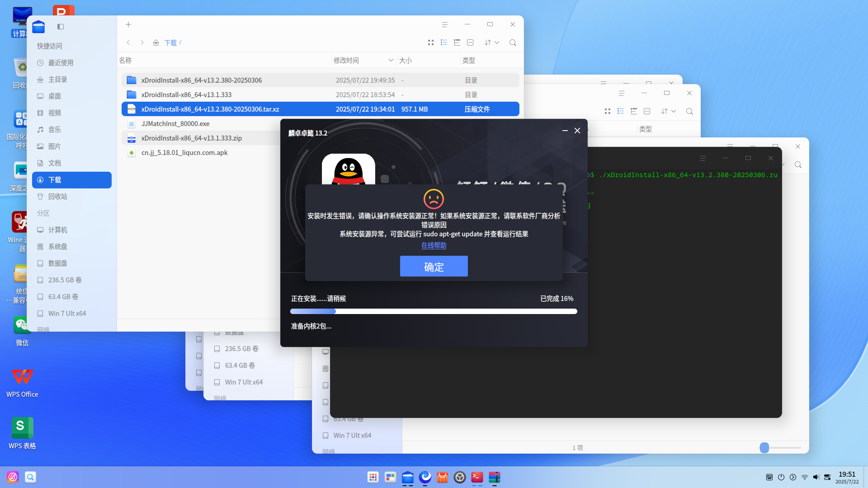Switch front file manager to tree view
This screenshot has width=868, height=488.
click(457, 42)
